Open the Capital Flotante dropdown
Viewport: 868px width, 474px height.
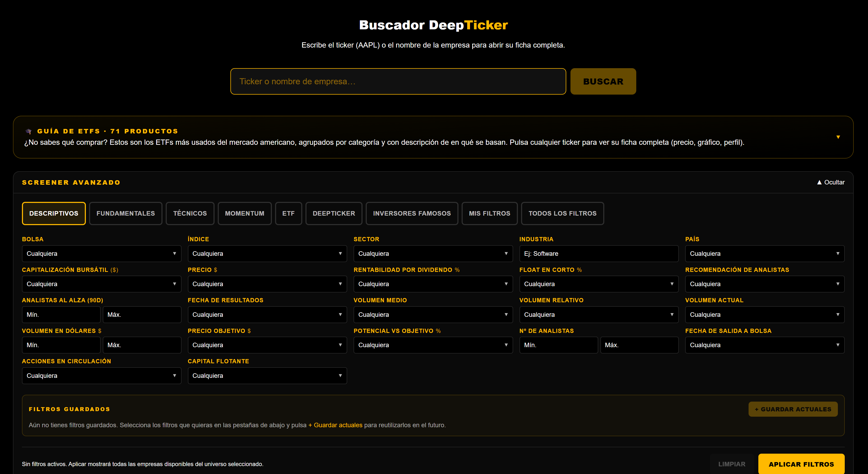(x=267, y=376)
